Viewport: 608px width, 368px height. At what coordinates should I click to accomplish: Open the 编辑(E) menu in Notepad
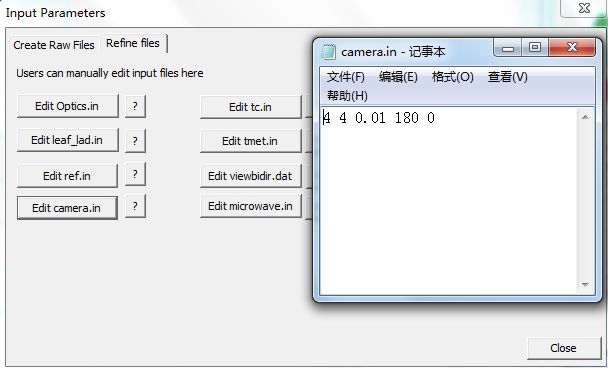pos(398,77)
